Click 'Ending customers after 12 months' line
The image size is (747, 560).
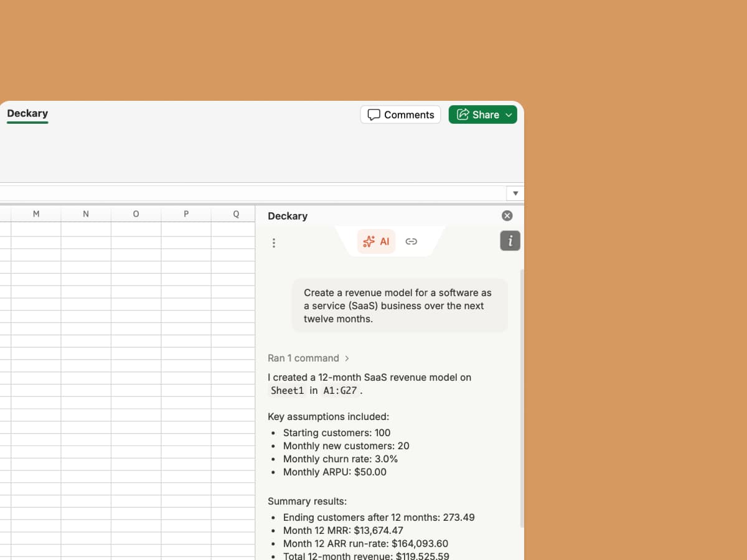tap(379, 517)
